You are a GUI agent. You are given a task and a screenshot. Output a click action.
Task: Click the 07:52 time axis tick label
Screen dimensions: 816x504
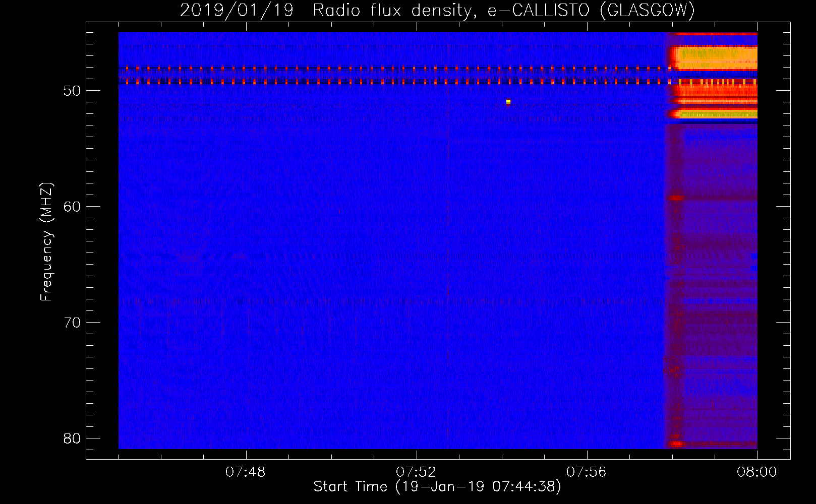416,472
